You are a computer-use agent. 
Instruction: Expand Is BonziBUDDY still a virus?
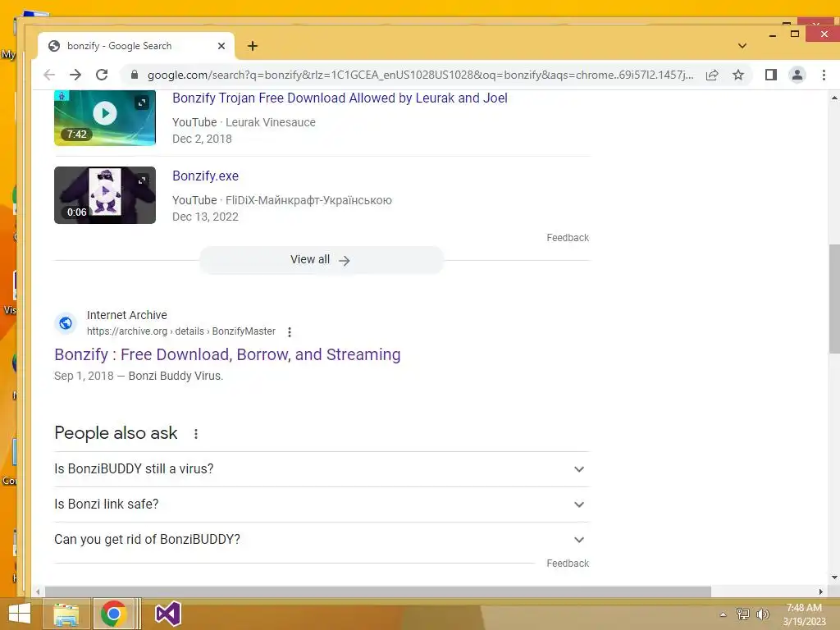pyautogui.click(x=322, y=469)
